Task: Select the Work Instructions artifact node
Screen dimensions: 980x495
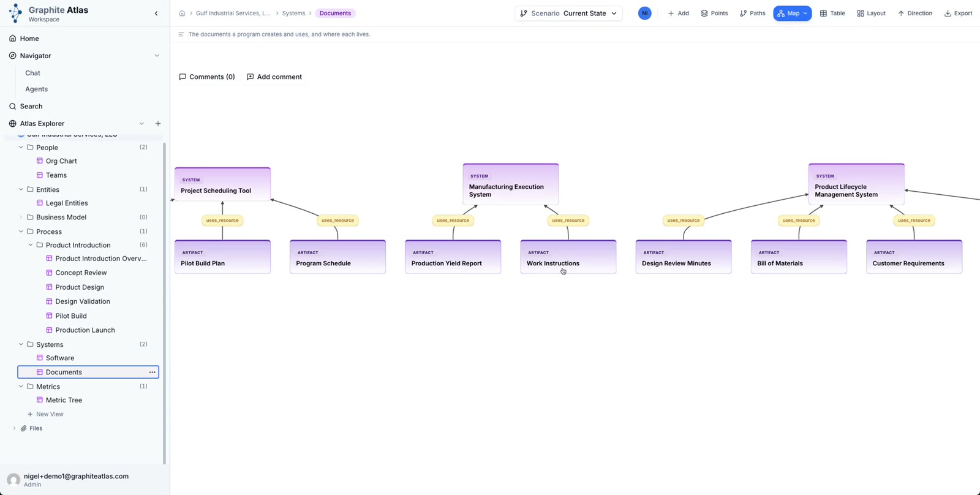Action: [x=568, y=257]
